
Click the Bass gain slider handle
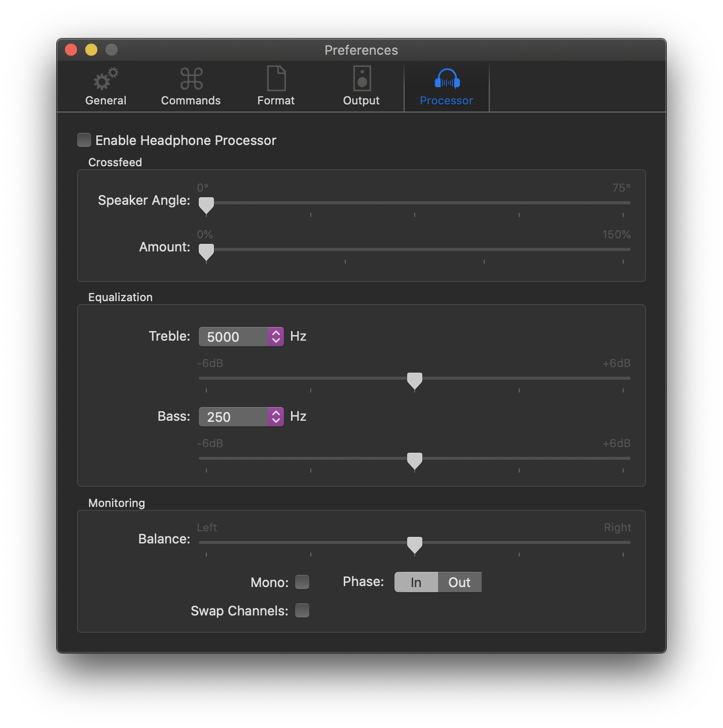[x=415, y=460]
